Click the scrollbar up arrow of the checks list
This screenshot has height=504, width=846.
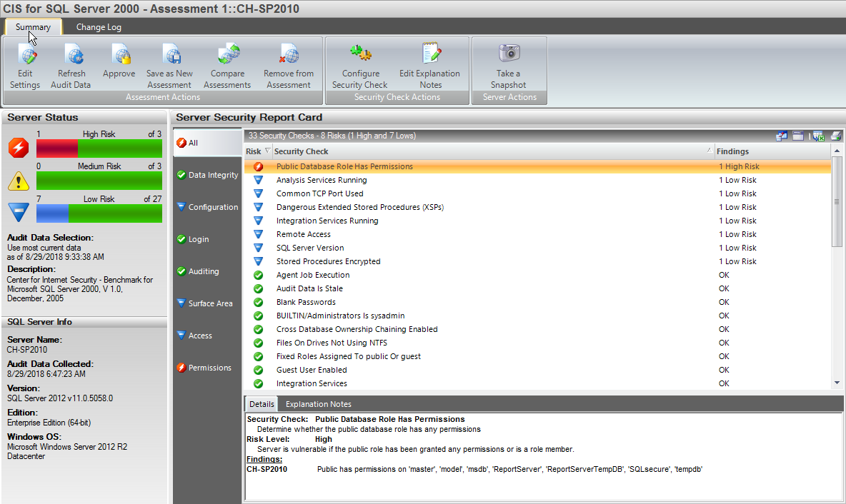pyautogui.click(x=837, y=151)
